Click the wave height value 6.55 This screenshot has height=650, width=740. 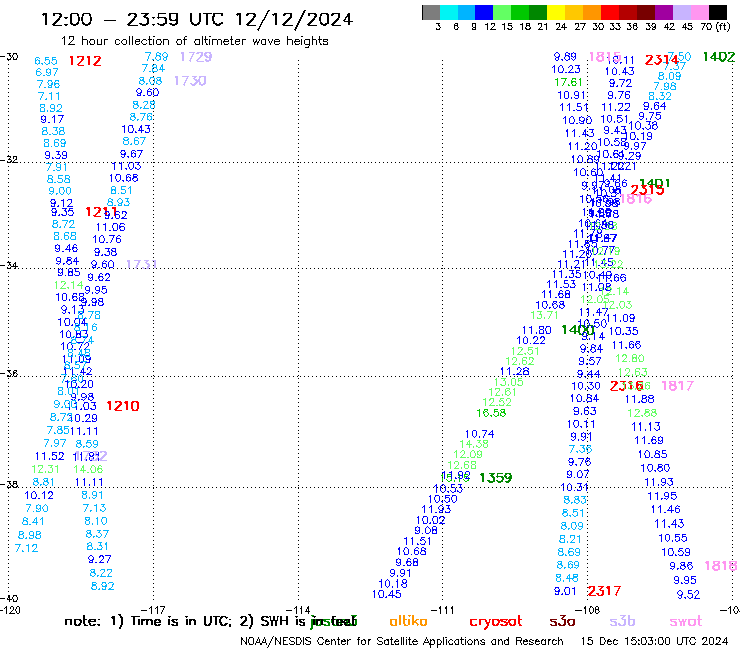[46, 61]
